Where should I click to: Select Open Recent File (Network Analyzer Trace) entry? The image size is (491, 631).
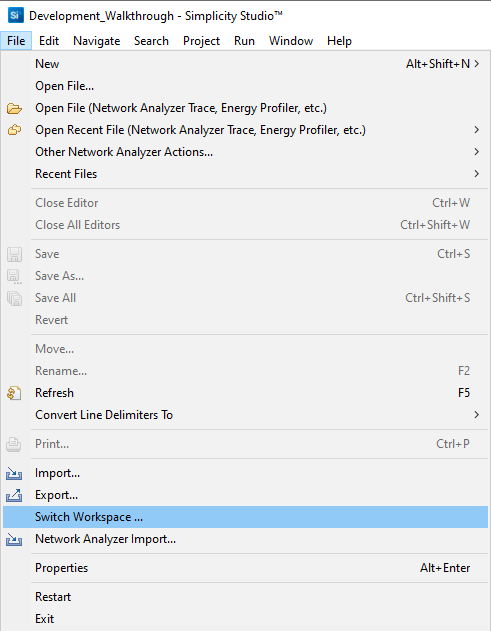[x=246, y=130]
